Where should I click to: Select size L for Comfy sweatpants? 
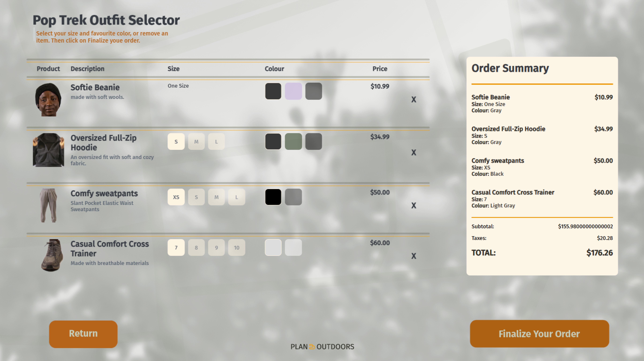[237, 197]
